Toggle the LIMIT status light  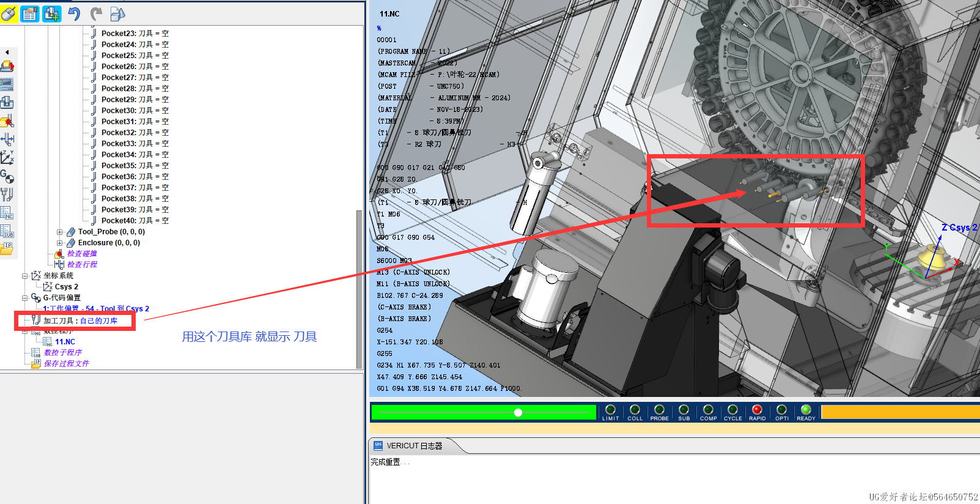coord(610,412)
